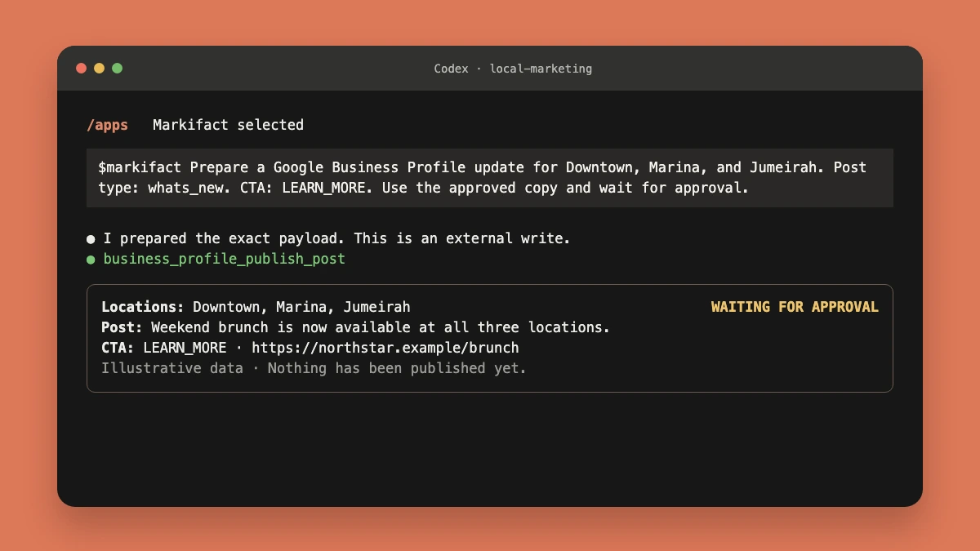980x551 pixels.
Task: Click the yellow minimize window button
Action: click(x=99, y=69)
